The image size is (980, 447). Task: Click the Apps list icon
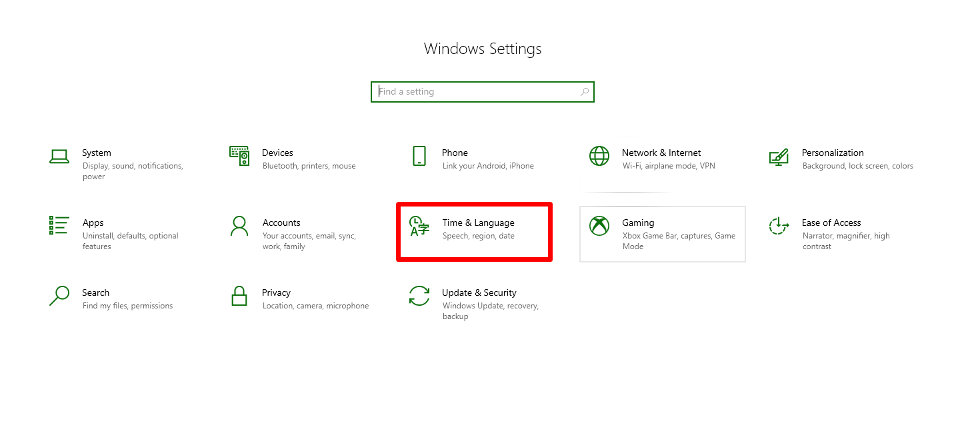coord(59,225)
